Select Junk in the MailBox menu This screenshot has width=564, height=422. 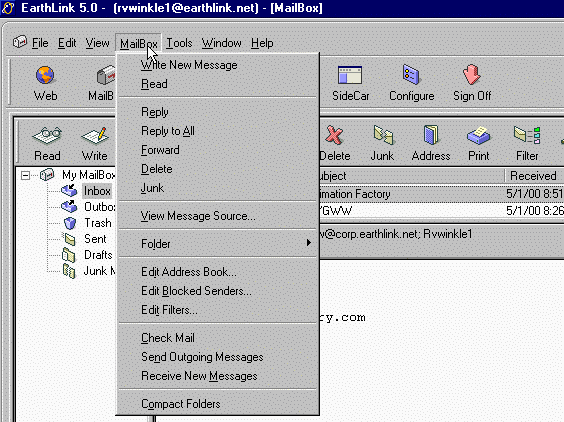218,188
